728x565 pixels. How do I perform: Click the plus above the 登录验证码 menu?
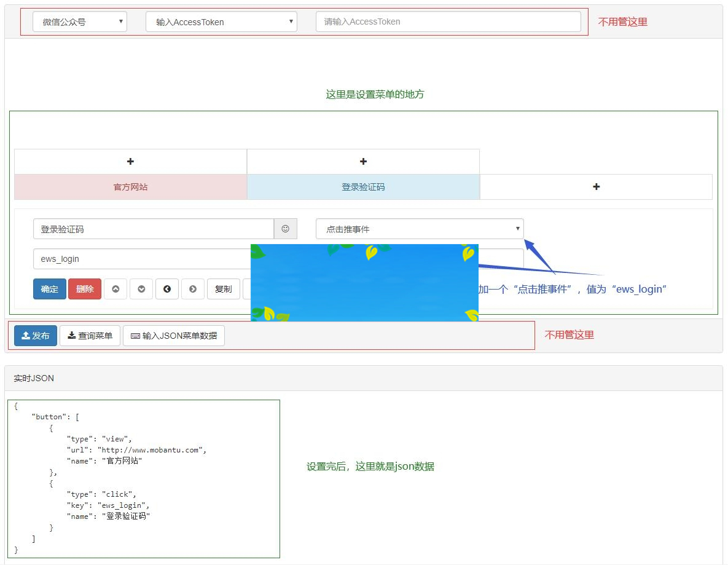[x=362, y=161]
